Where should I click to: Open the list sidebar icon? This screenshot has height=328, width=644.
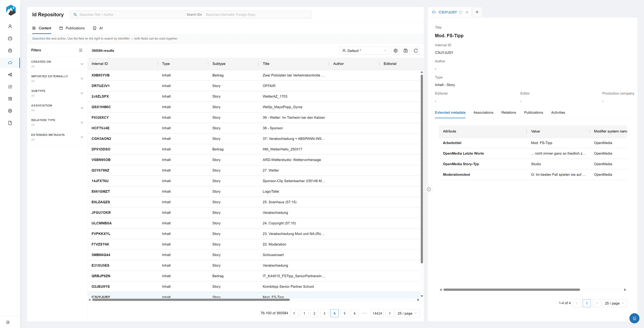(10, 87)
